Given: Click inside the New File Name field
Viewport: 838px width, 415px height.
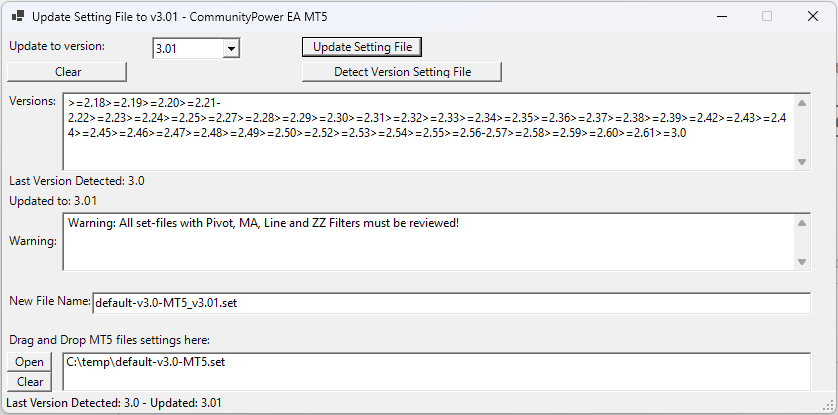Looking at the screenshot, I should pyautogui.click(x=452, y=303).
